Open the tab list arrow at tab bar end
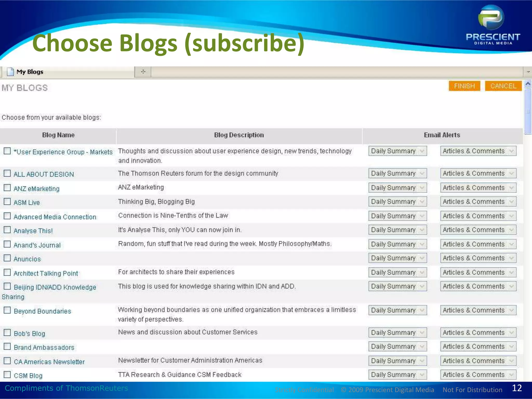Viewport: 532px width, 399px height. click(x=528, y=72)
